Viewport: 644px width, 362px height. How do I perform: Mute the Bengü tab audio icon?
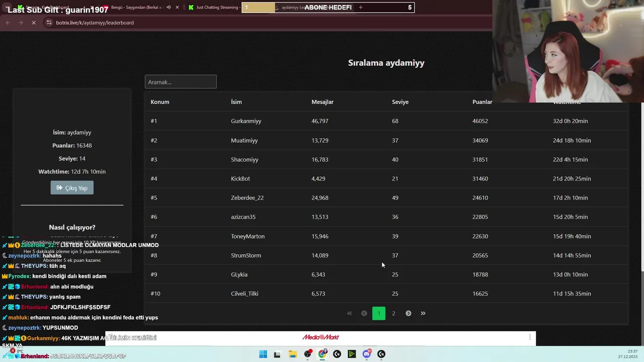(x=169, y=8)
